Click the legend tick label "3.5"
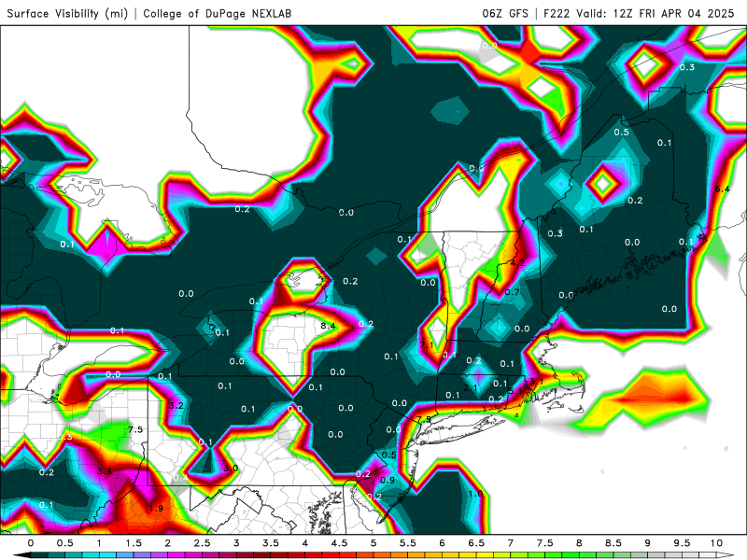The height and width of the screenshot is (560, 747). tap(270, 543)
